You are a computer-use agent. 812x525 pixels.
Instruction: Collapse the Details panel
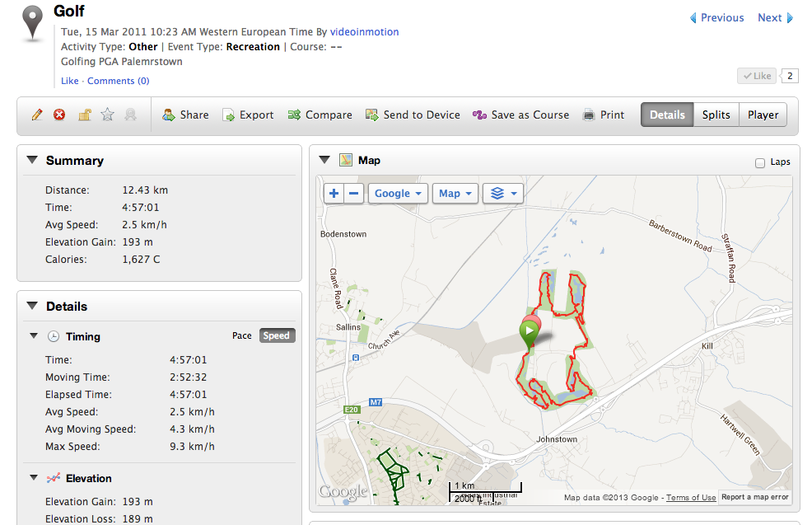pos(32,306)
